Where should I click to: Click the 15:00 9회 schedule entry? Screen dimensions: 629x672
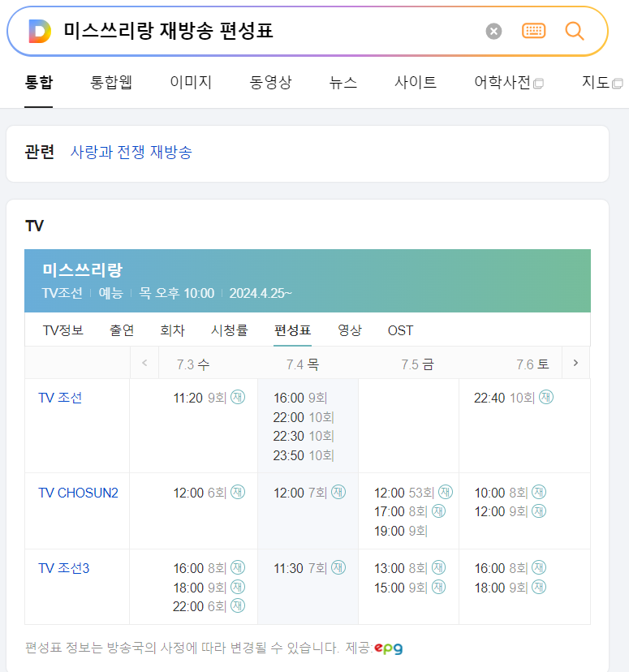[401, 588]
